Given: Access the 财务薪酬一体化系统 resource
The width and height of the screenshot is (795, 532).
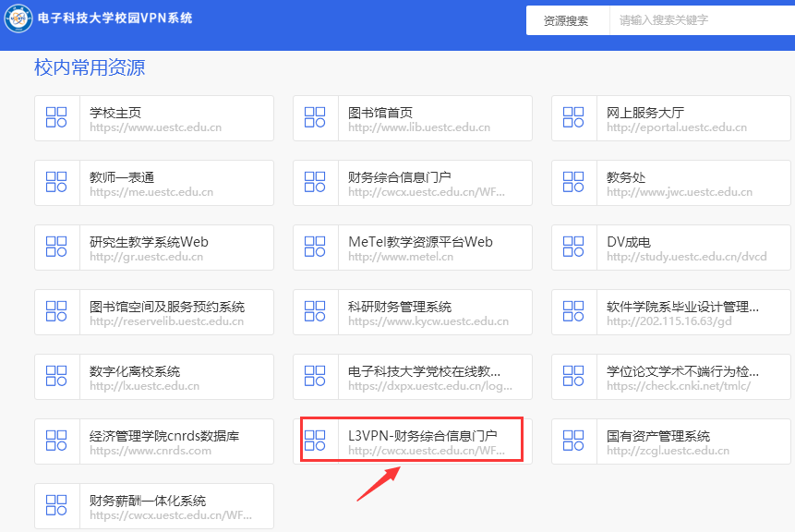Looking at the screenshot, I should click(x=153, y=504).
